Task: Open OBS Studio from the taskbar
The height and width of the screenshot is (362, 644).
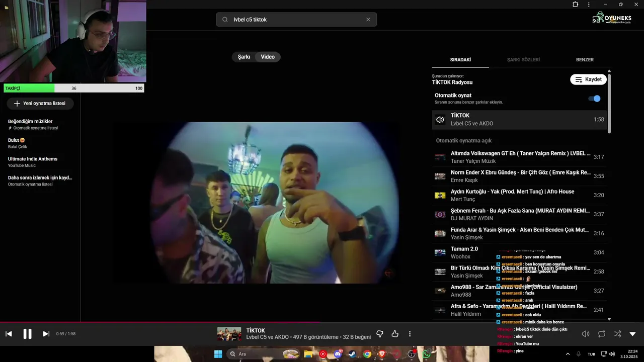Action: [x=412, y=354]
